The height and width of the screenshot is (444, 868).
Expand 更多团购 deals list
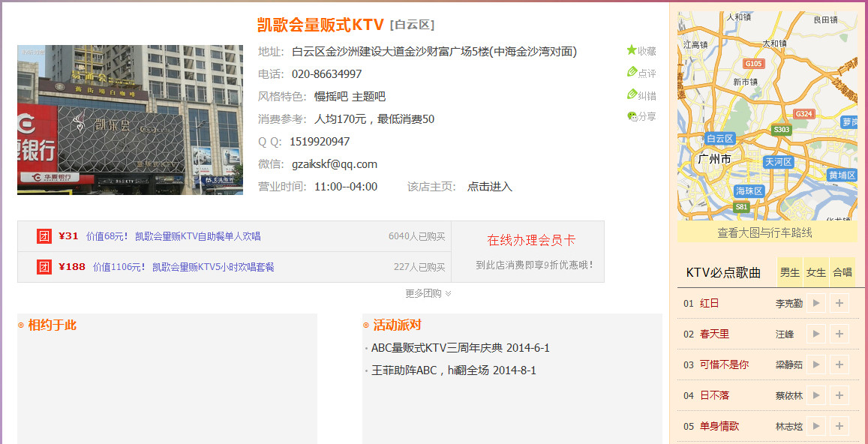pos(428,293)
